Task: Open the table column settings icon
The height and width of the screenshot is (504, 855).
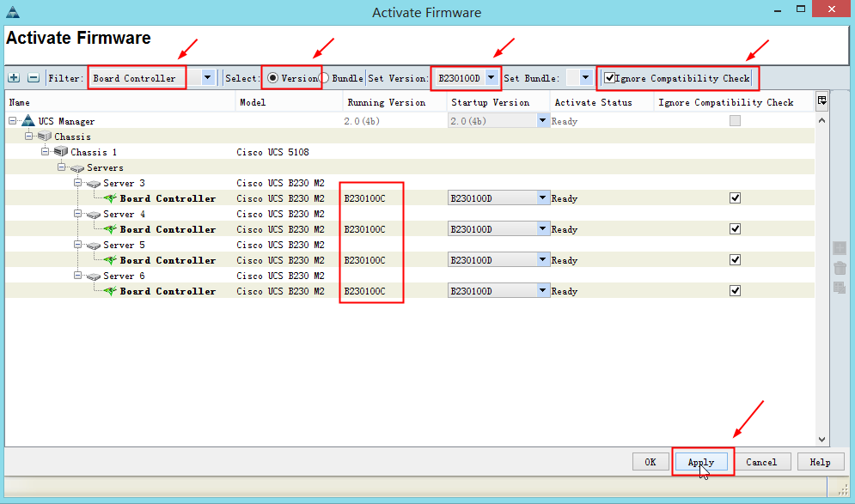Action: click(821, 100)
